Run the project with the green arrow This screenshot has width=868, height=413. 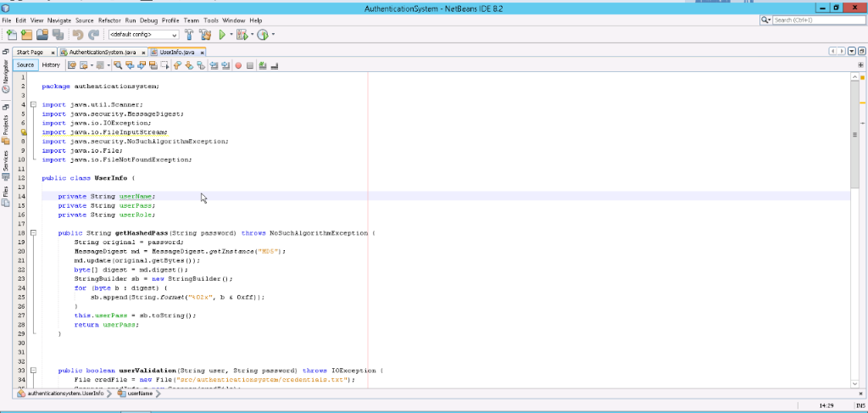(x=222, y=35)
